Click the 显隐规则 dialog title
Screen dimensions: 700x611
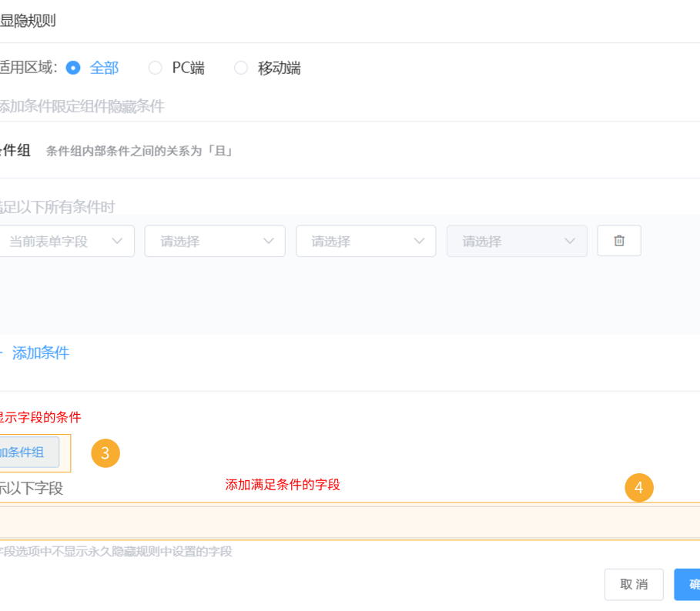click(x=28, y=21)
